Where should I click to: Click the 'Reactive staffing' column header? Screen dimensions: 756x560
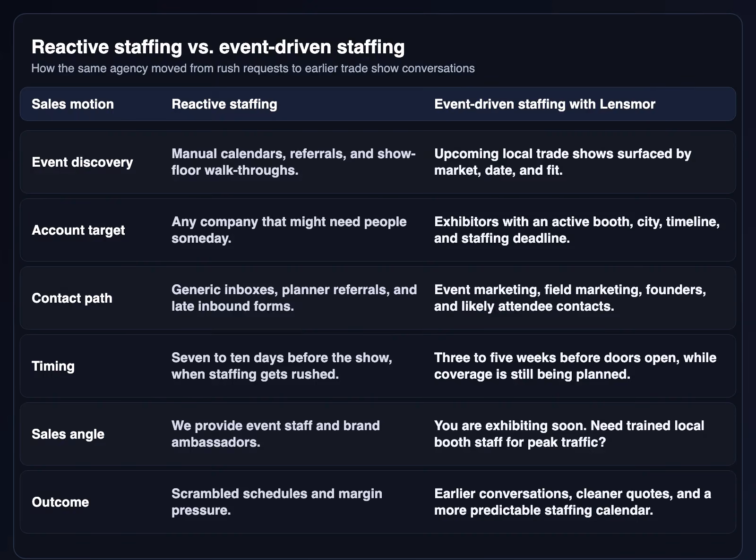click(x=224, y=104)
